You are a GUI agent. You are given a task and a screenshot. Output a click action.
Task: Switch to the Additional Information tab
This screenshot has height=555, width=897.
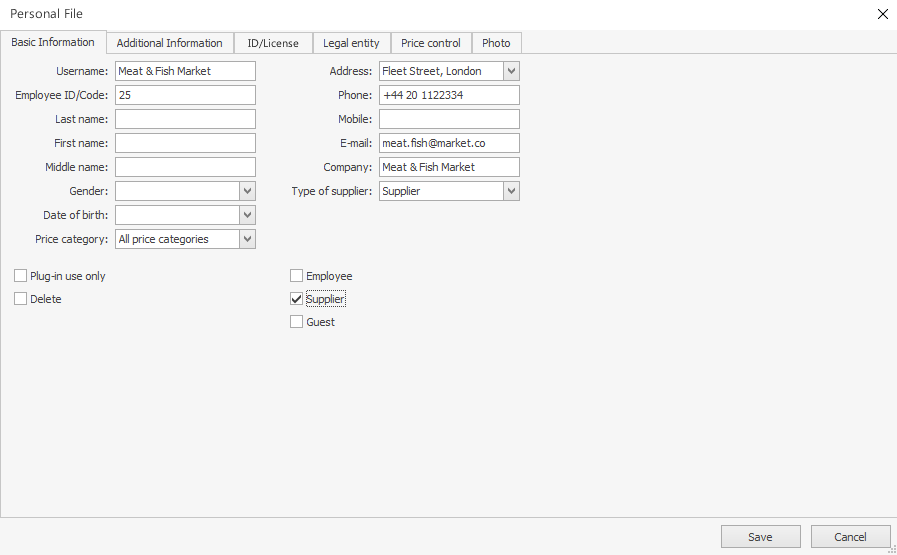[x=169, y=43]
